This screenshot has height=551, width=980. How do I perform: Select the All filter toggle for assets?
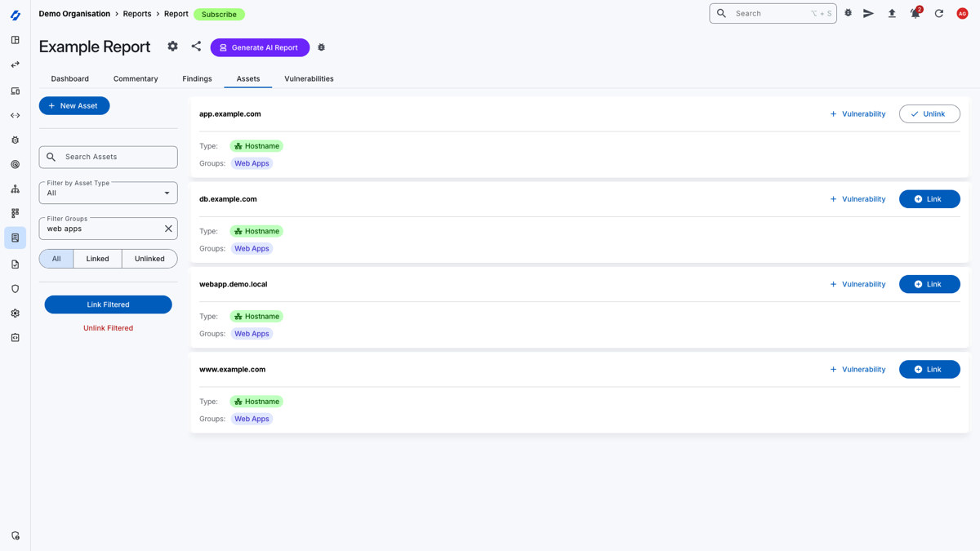coord(56,258)
